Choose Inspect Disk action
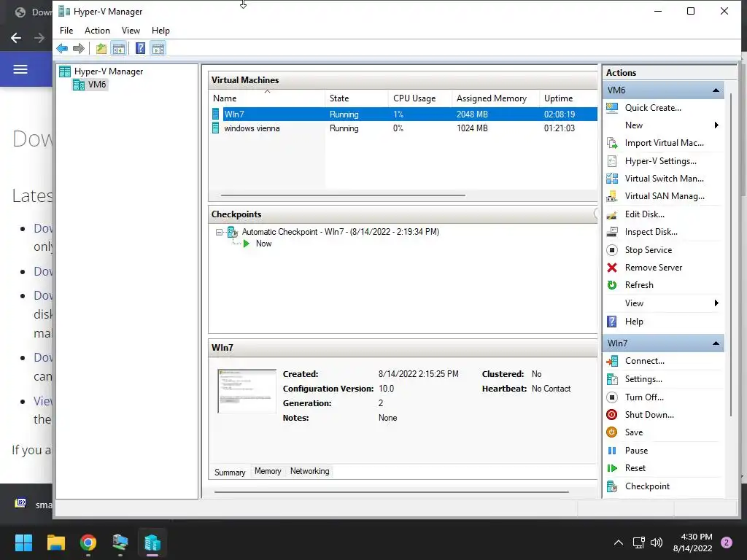 (651, 232)
